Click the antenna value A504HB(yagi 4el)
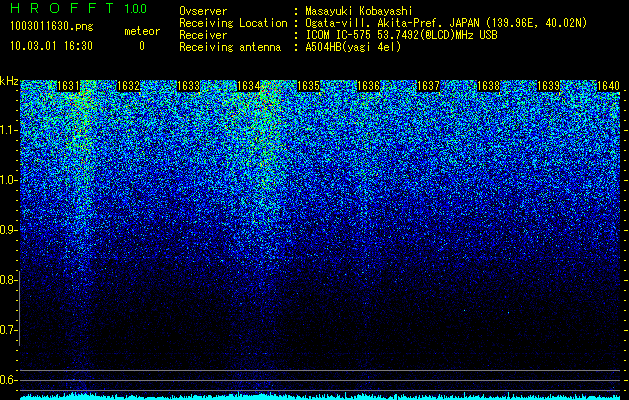629x400 pixels. (353, 47)
